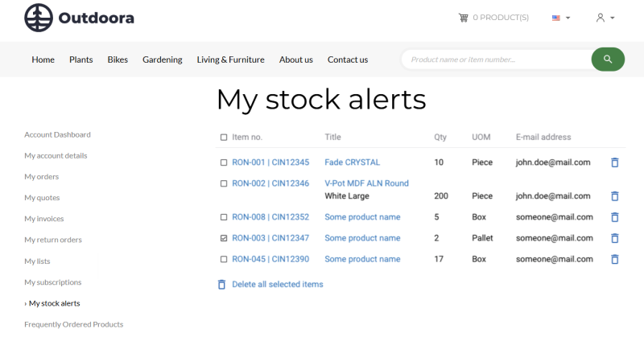The width and height of the screenshot is (644, 337).
Task: Check the RON-045 row checkbox
Action: [x=224, y=260]
